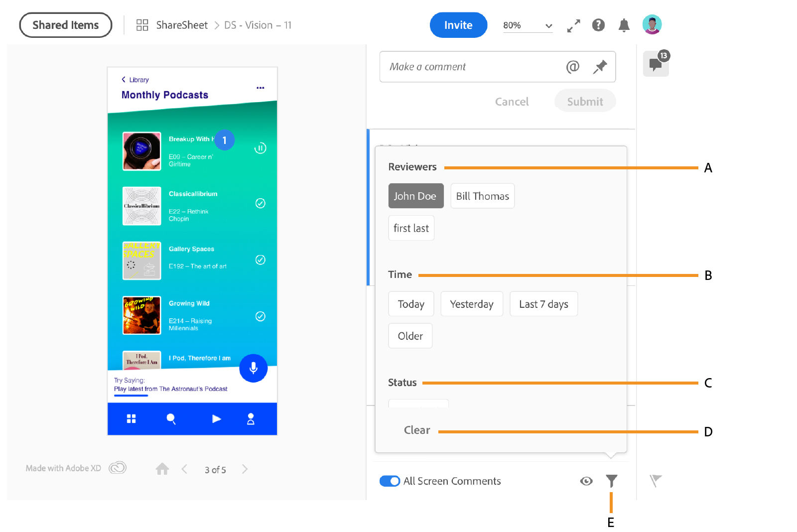
Task: Go to ShareSheet breadcrumb
Action: [182, 25]
